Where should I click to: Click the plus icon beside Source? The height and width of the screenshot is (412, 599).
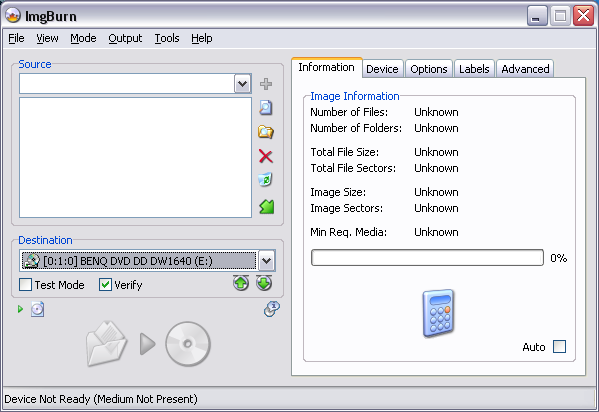[266, 84]
